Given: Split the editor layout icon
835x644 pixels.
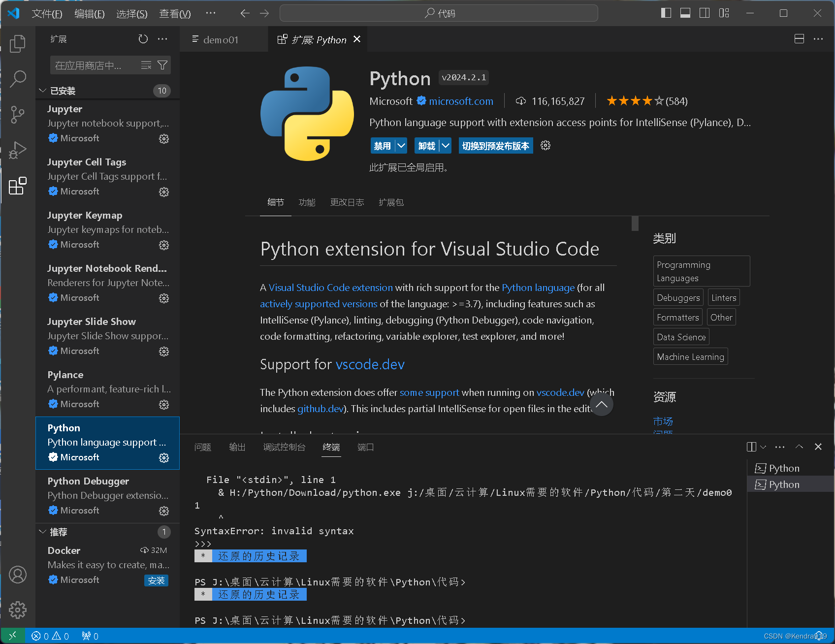Looking at the screenshot, I should [x=800, y=39].
